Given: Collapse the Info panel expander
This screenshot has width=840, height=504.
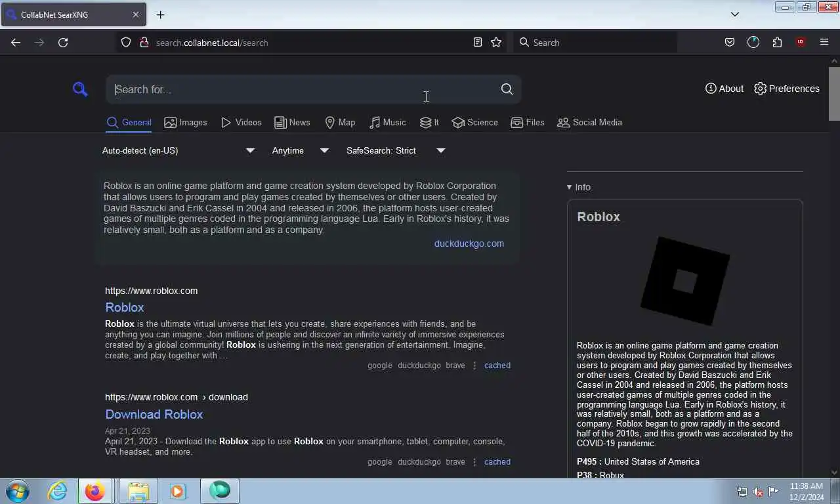Looking at the screenshot, I should pyautogui.click(x=578, y=187).
